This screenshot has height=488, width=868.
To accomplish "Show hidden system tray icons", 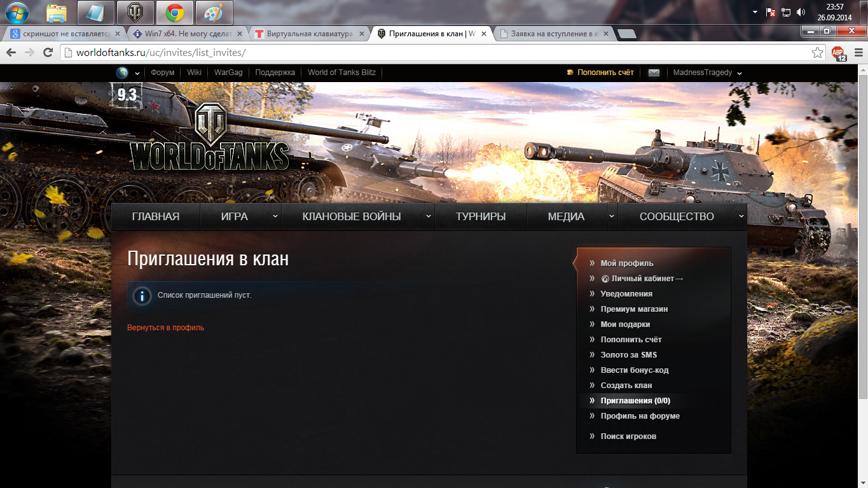I will pyautogui.click(x=755, y=12).
